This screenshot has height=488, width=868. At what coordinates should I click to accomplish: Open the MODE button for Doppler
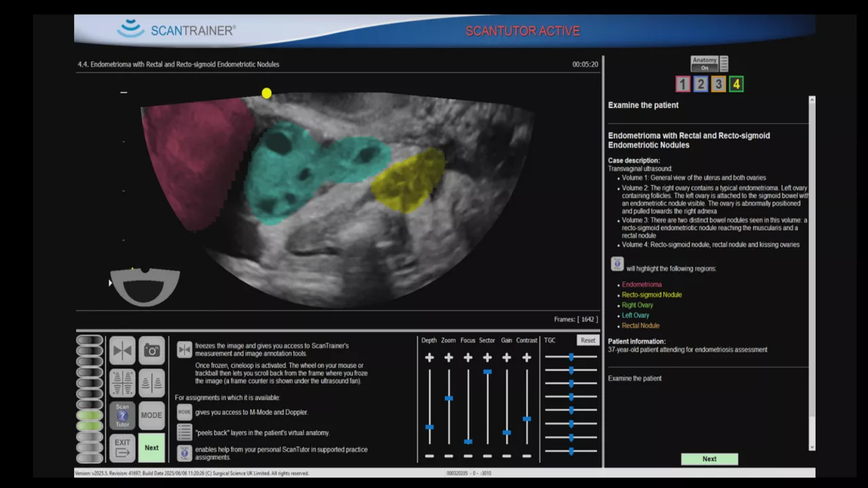click(152, 415)
